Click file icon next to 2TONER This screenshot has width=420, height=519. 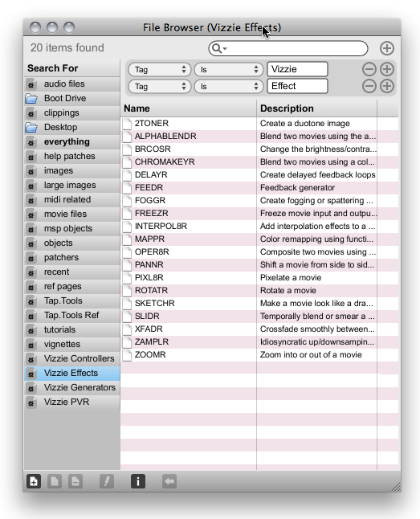click(x=127, y=124)
